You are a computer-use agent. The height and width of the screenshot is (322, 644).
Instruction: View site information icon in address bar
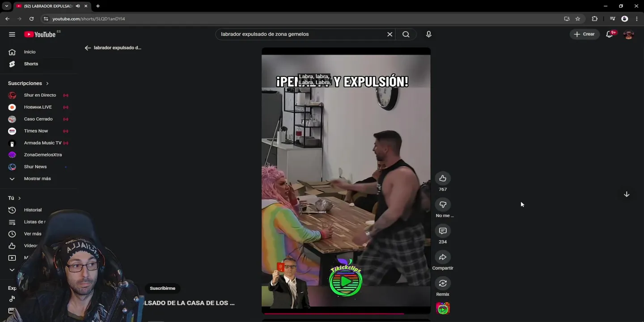point(46,19)
